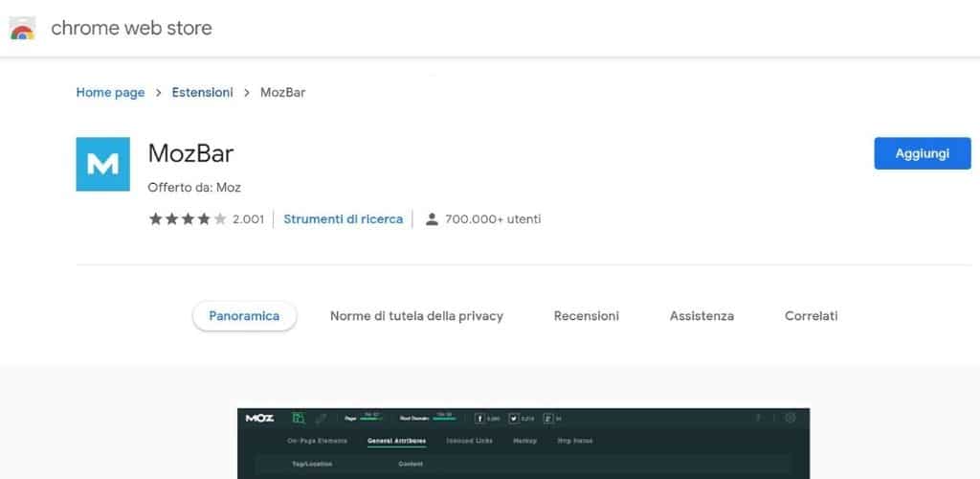Click the MOZ logo in preview screenshot
The height and width of the screenshot is (479, 980).
click(x=260, y=418)
